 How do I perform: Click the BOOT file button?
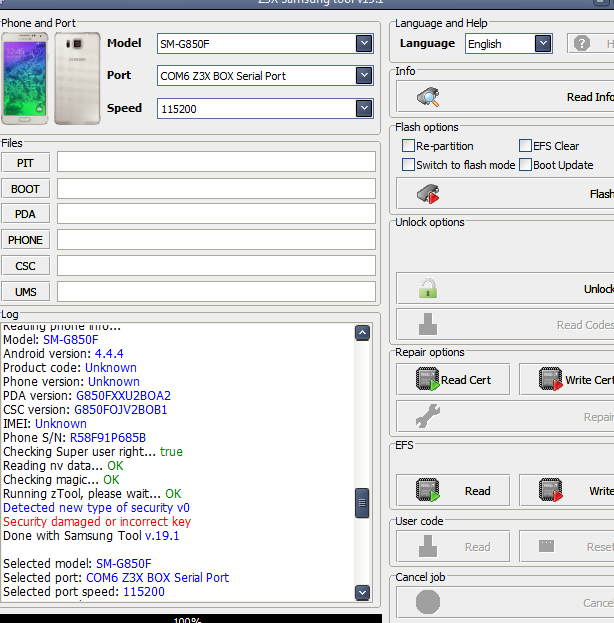click(25, 188)
